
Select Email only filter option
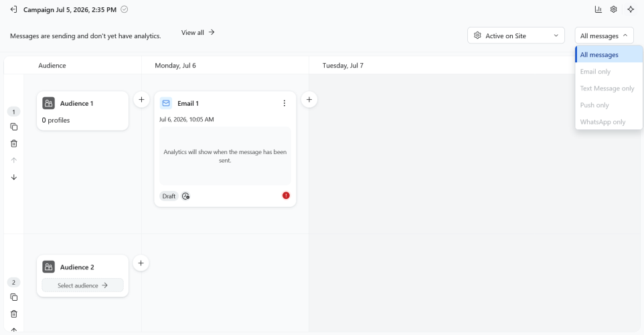(609, 71)
